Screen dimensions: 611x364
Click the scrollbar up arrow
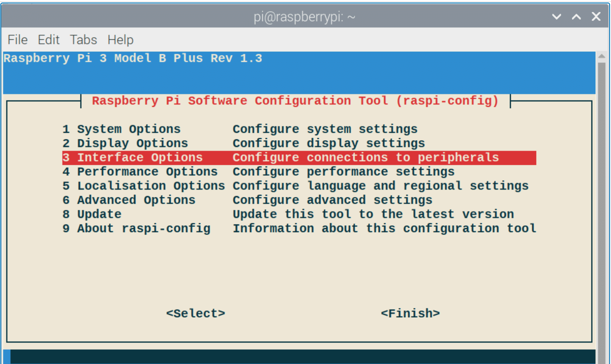click(602, 56)
